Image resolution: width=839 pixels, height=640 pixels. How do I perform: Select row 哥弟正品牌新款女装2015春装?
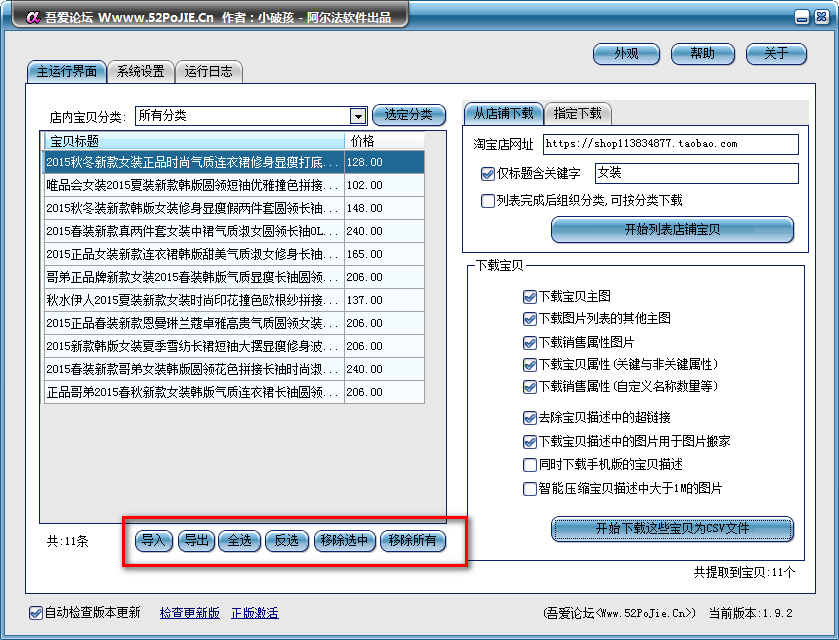click(x=234, y=277)
